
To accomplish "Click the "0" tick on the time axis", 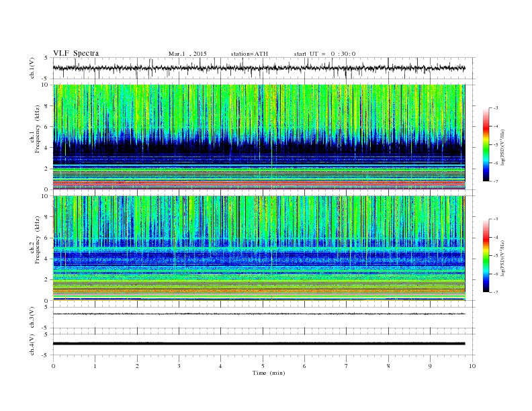I will (x=53, y=366).
